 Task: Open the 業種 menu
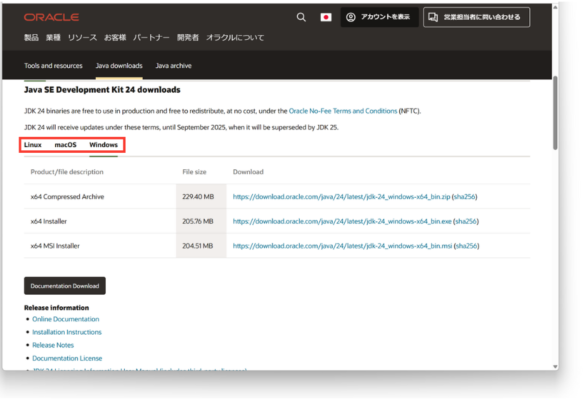tap(53, 37)
